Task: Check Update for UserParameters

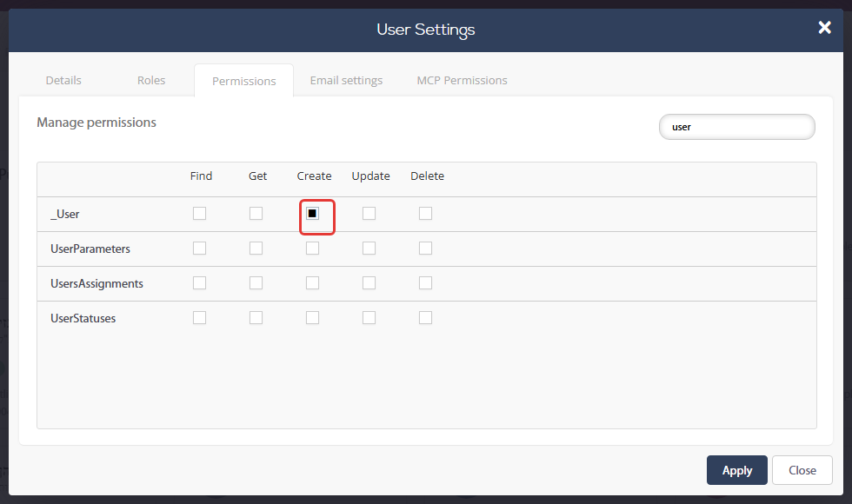Action: point(369,249)
